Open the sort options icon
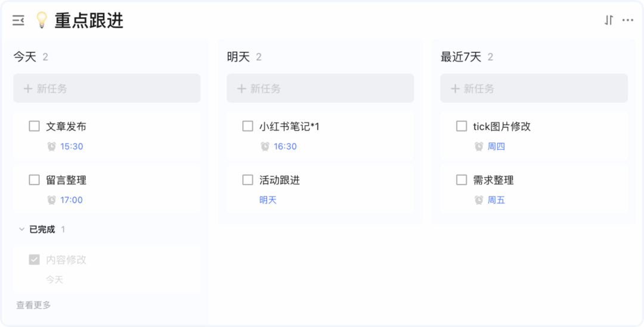The image size is (644, 327). point(609,20)
